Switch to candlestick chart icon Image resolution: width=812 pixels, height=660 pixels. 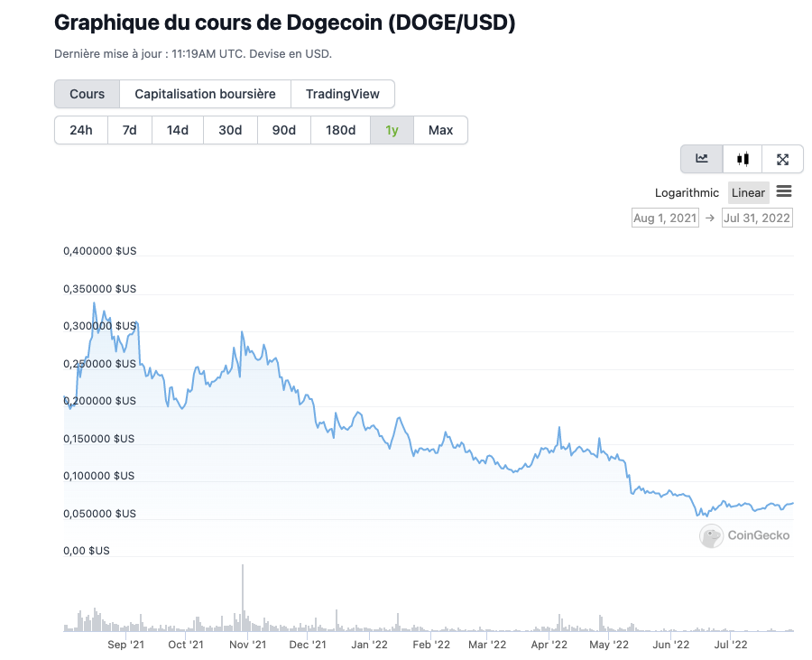pyautogui.click(x=743, y=159)
